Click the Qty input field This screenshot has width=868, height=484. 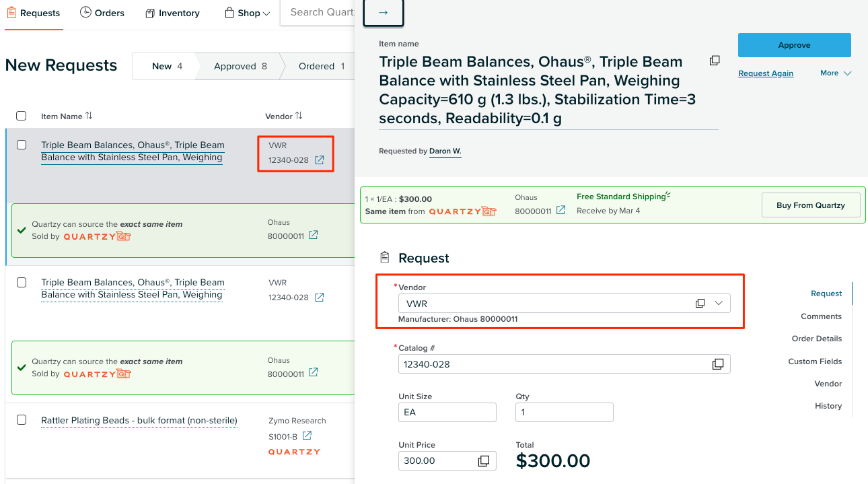[565, 412]
